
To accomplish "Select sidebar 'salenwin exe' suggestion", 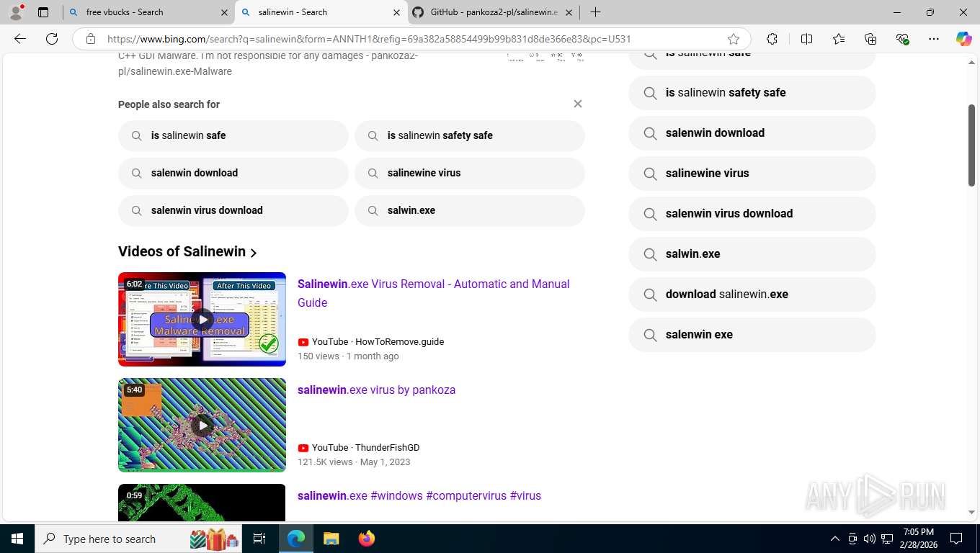I will (x=752, y=334).
